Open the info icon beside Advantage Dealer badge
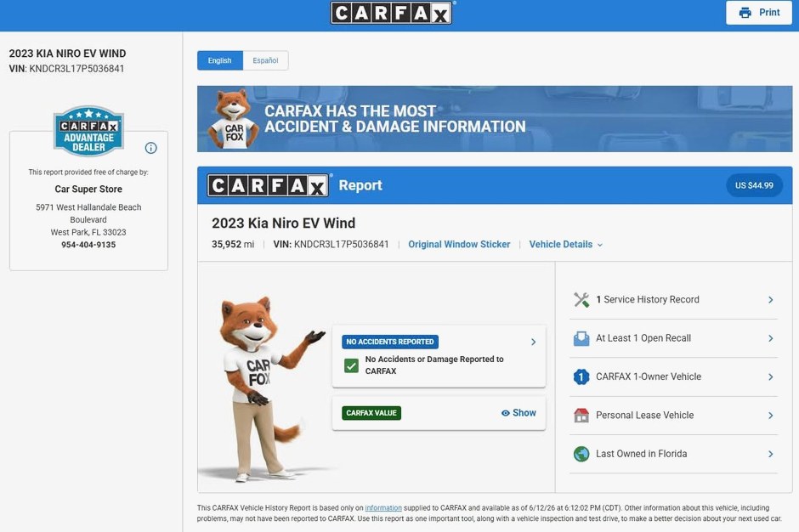Screen dimensions: 799x532 [150, 148]
